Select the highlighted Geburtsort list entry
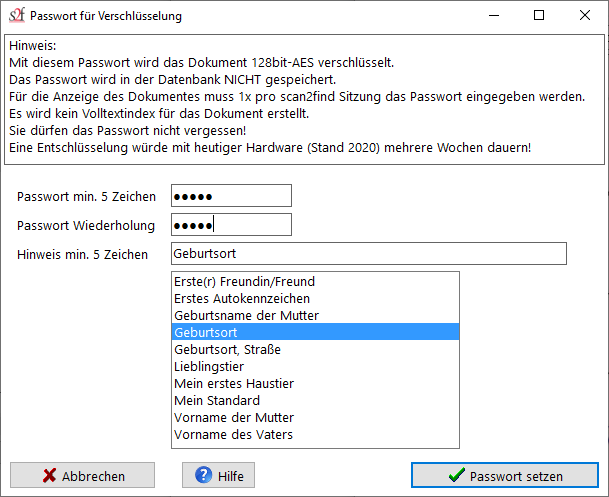Viewport: 609px width, 497px height. point(315,332)
